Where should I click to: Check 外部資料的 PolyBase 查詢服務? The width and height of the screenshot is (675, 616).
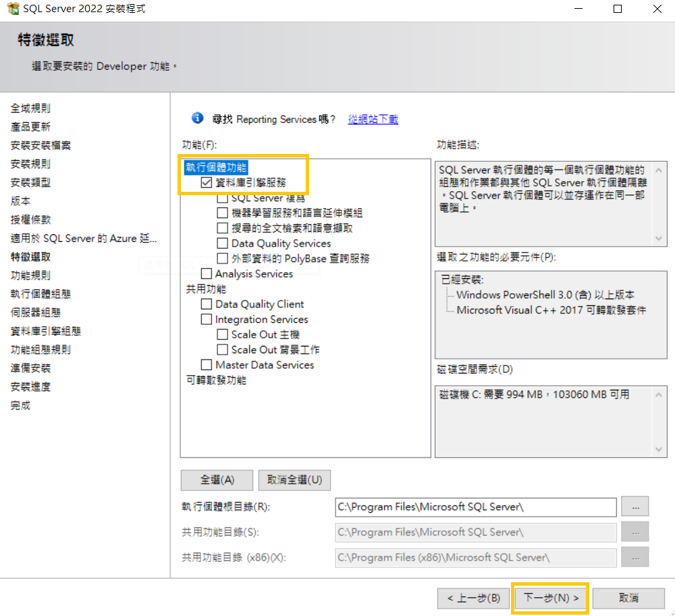(x=223, y=259)
